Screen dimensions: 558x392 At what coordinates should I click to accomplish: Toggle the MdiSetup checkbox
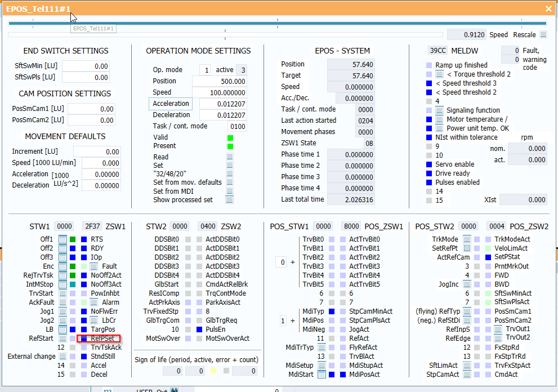pyautogui.click(x=322, y=366)
